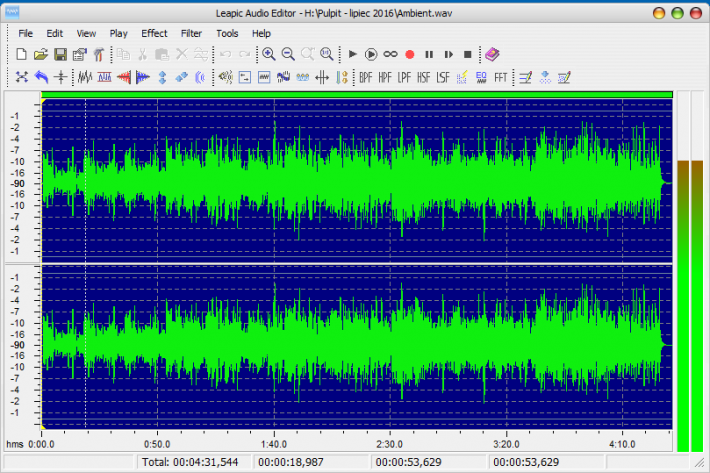Click the 1:40.0 mark on the timeline ruler

(x=273, y=444)
